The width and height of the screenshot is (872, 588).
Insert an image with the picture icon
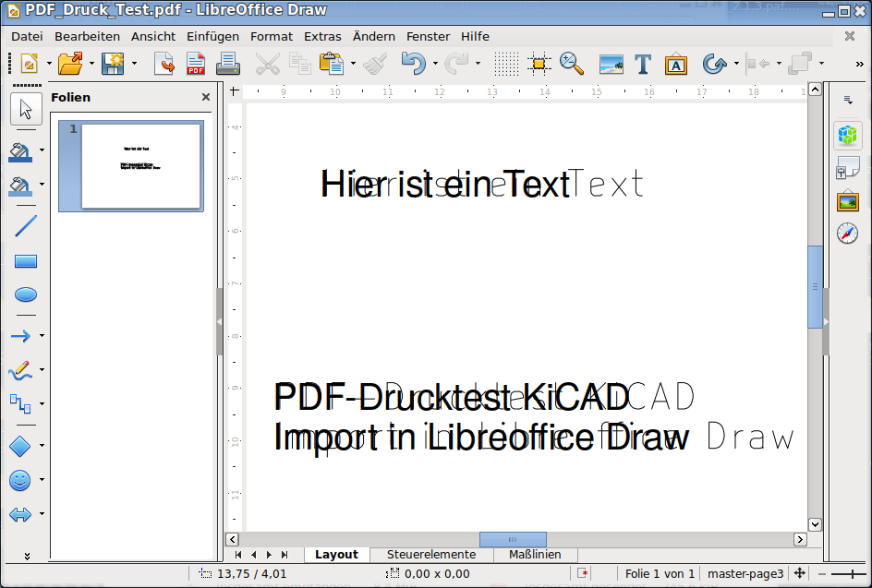pyautogui.click(x=612, y=64)
